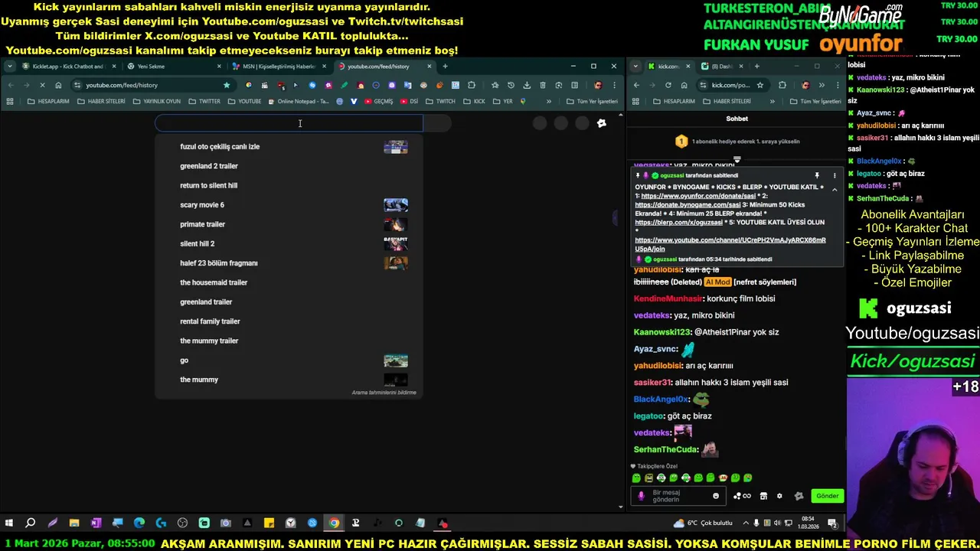Select suggestion greenland 2 trailer
This screenshot has height=551, width=980.
289,166
